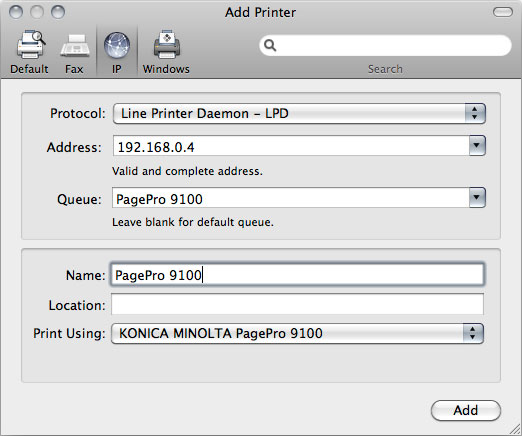Open the Protocol popup menu
The height and width of the screenshot is (436, 522).
click(x=299, y=114)
